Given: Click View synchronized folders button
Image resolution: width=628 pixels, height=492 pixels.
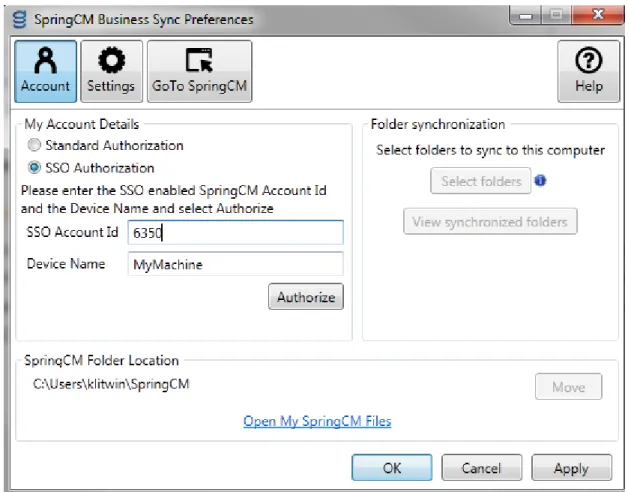Looking at the screenshot, I should click(x=490, y=222).
